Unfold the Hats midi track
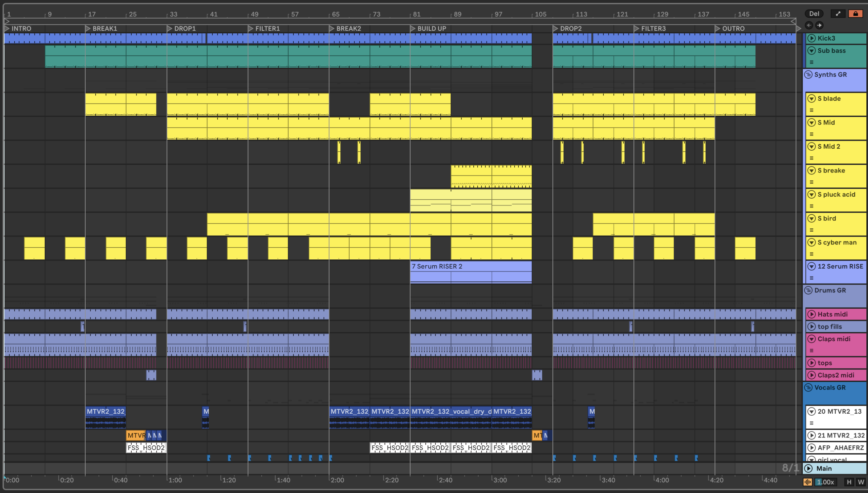The width and height of the screenshot is (868, 493). tap(811, 314)
